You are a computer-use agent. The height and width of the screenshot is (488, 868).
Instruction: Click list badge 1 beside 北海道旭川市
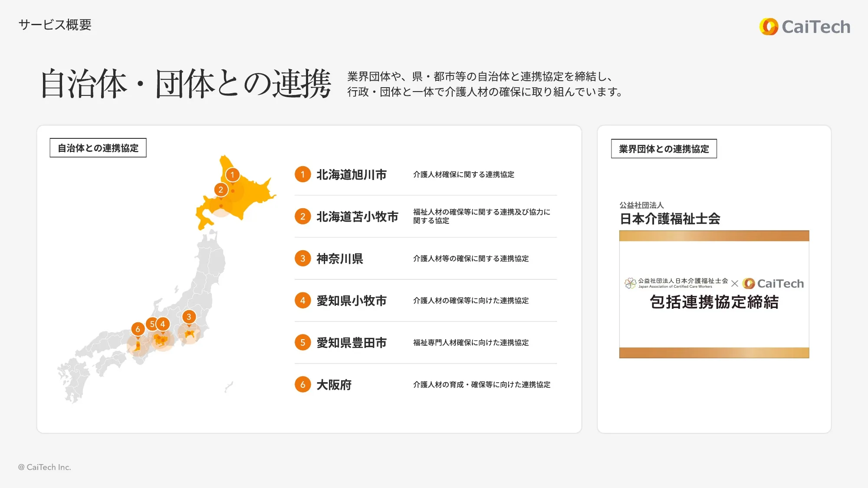303,174
